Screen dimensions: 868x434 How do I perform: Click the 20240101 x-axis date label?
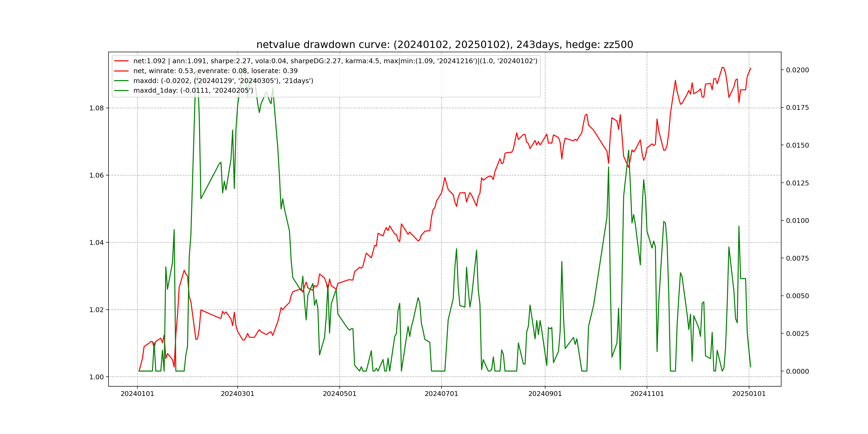(x=137, y=394)
